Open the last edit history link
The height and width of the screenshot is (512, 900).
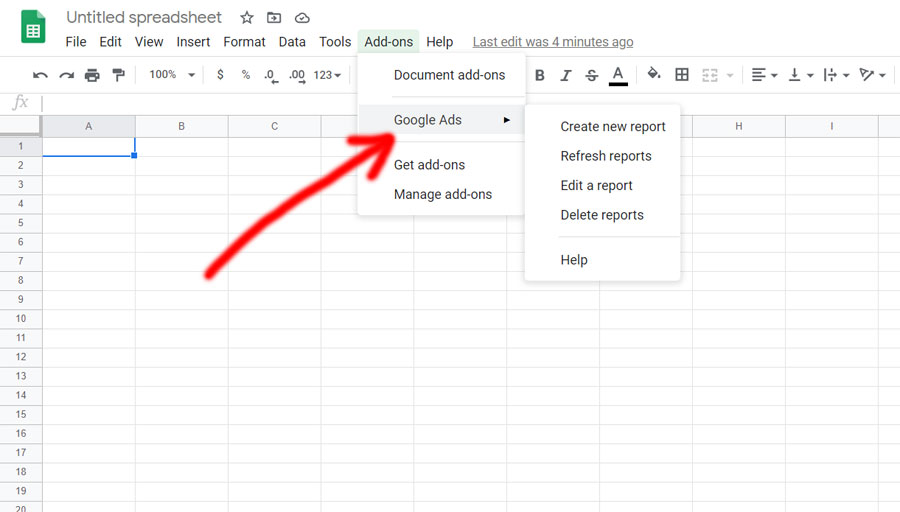point(553,42)
